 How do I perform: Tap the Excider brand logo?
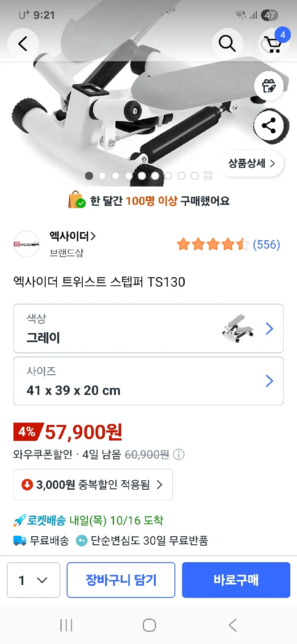pos(26,244)
